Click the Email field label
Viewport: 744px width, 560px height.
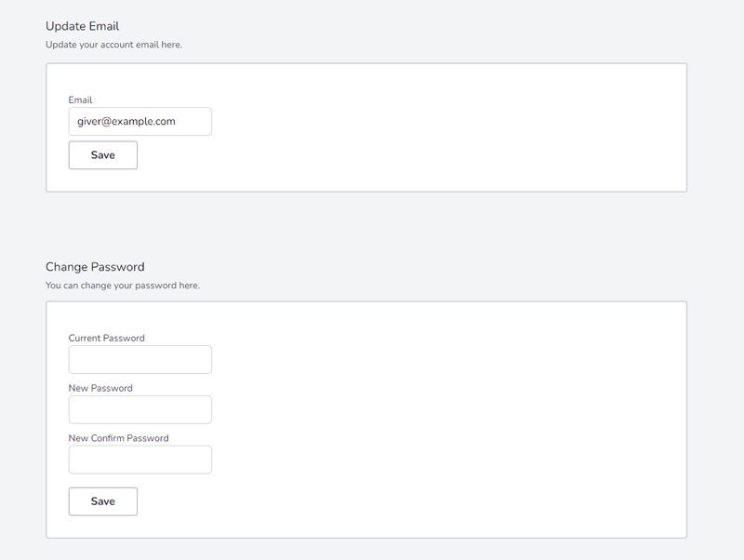pyautogui.click(x=80, y=100)
